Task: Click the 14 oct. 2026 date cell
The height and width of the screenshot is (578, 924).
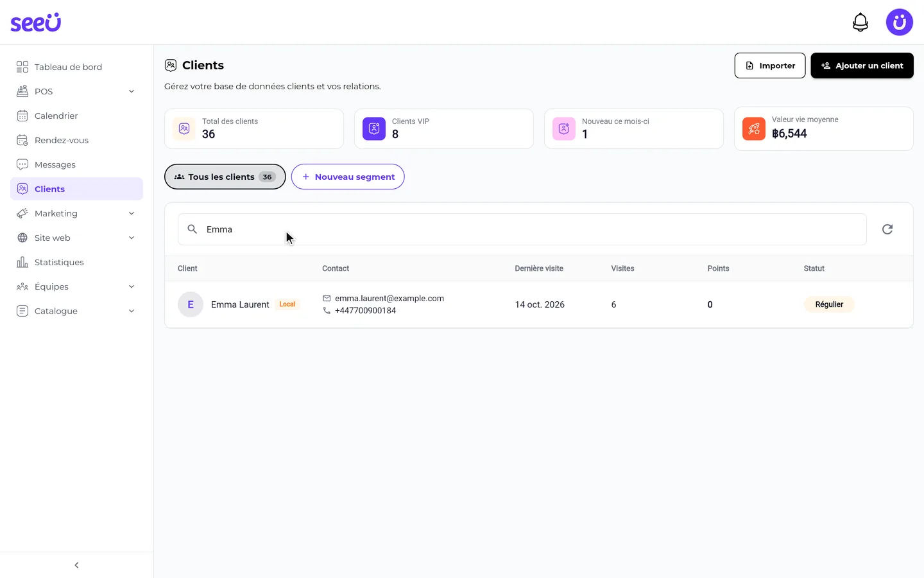Action: click(x=540, y=304)
